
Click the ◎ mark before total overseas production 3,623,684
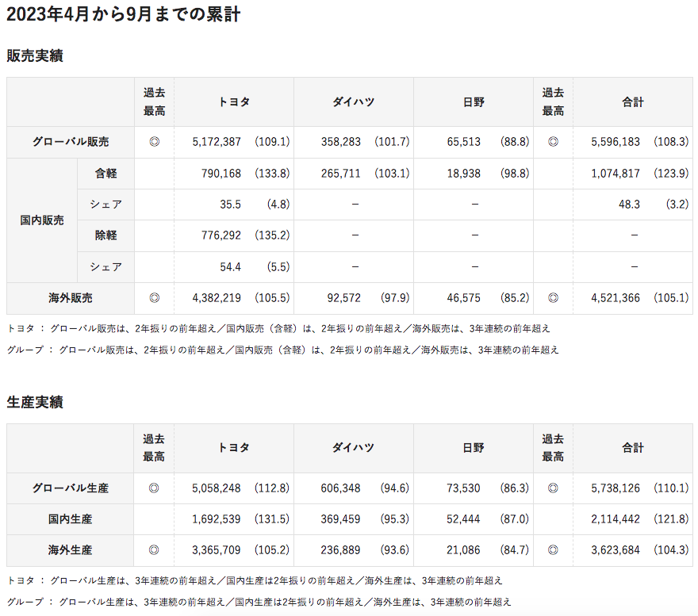pyautogui.click(x=553, y=550)
